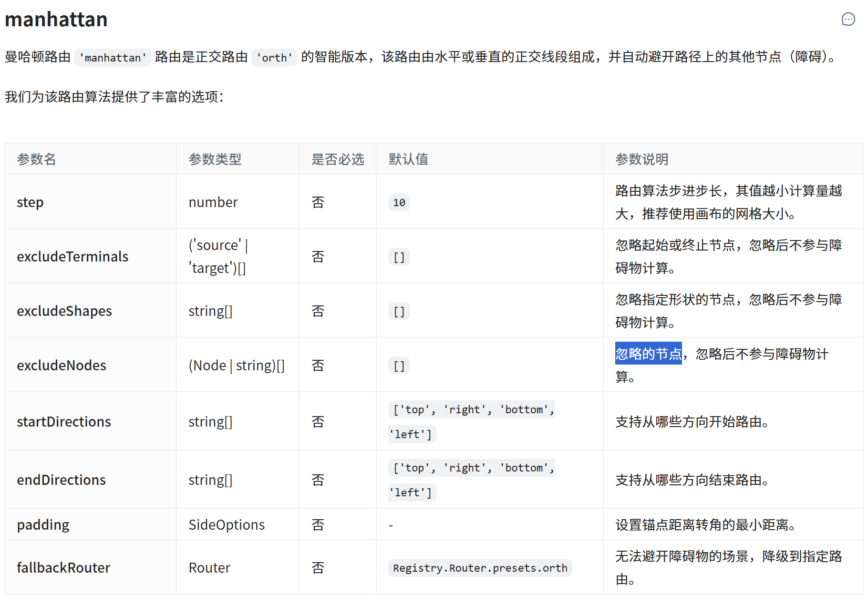Click the number type in step row

pos(213,202)
